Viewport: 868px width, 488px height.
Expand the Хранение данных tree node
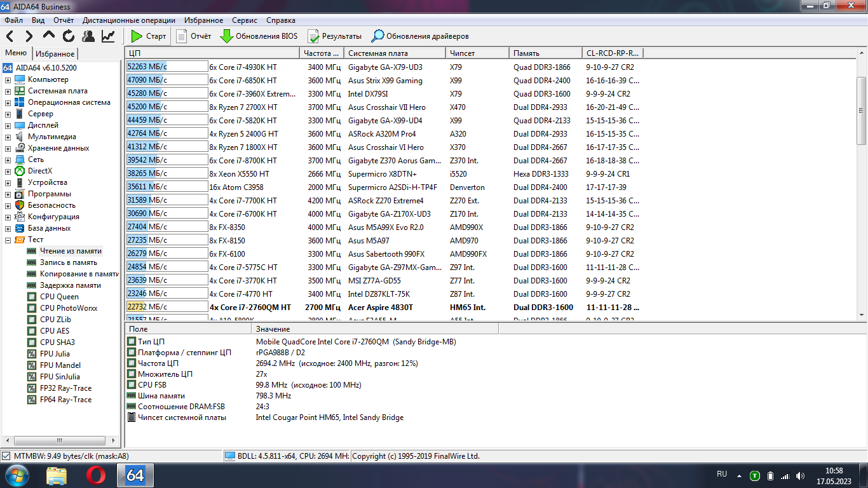coord(8,148)
